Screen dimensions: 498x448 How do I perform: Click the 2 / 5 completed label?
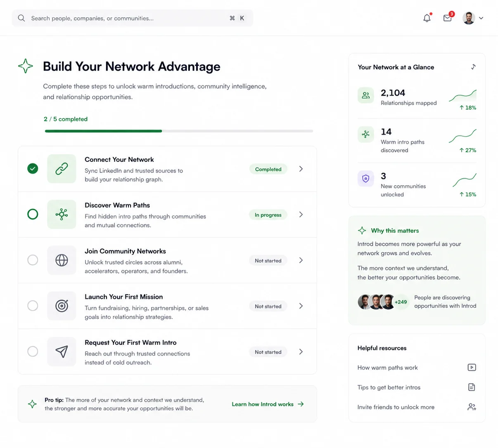coord(66,119)
